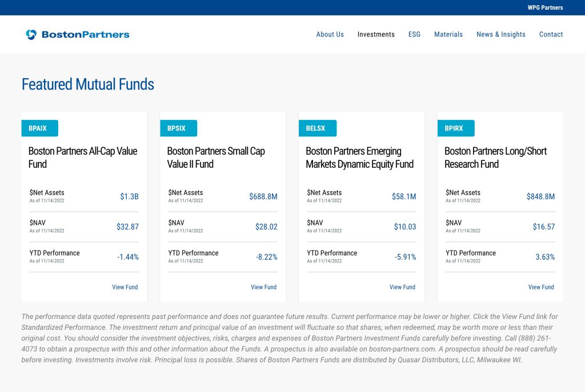This screenshot has height=392, width=585.
Task: View Fund for Small Cap Value II
Action: (264, 287)
